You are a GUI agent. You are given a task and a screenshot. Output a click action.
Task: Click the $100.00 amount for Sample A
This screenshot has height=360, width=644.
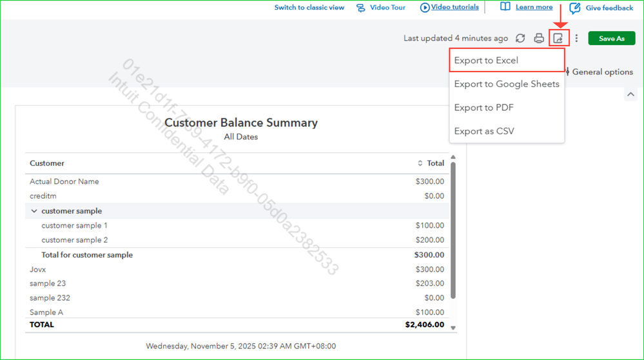(429, 312)
